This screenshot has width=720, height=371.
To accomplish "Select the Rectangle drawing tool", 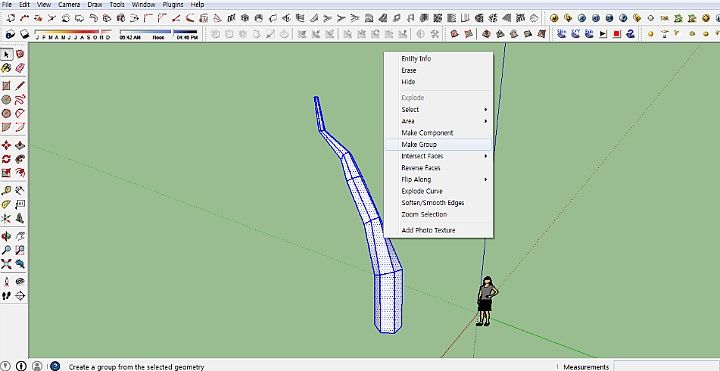I will (x=6, y=86).
